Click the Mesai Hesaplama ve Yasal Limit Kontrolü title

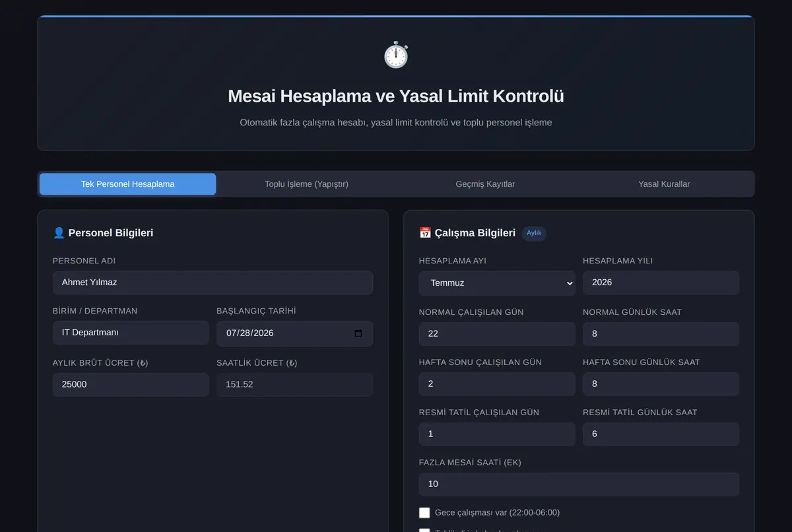coord(396,96)
